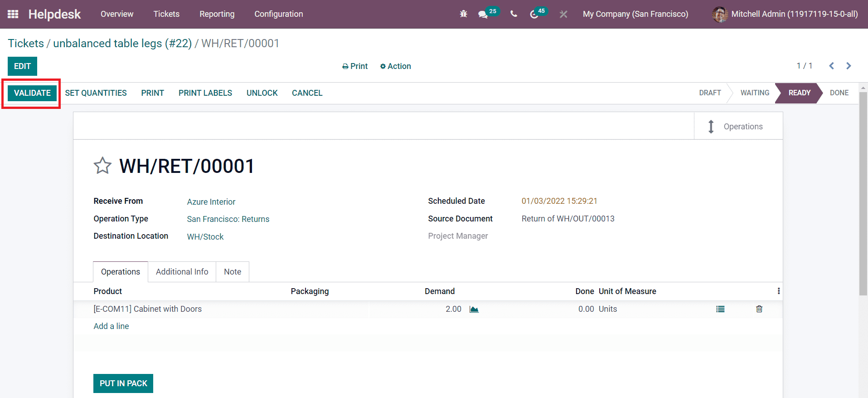Click Mitchell Admin avatar
Screen dimensions: 868x398
click(720, 14)
